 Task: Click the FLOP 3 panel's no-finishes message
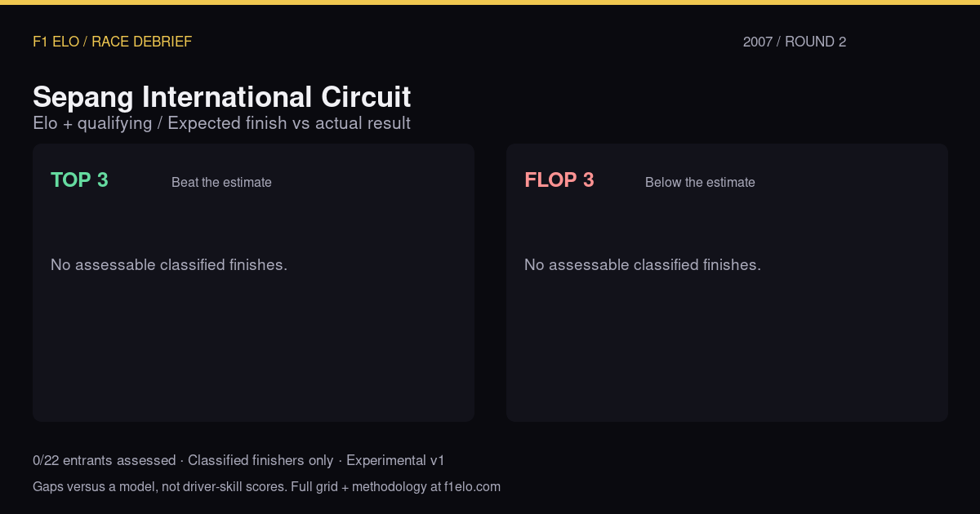coord(643,265)
